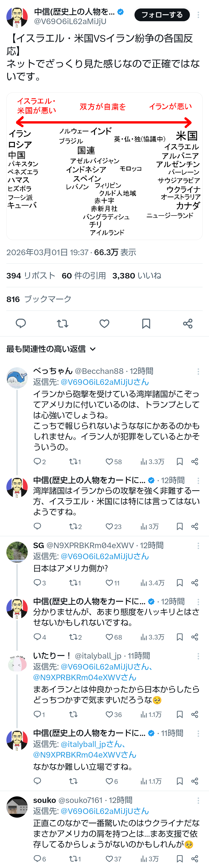
Task: Bookmark べっちゃん's reply
Action: pyautogui.click(x=180, y=462)
